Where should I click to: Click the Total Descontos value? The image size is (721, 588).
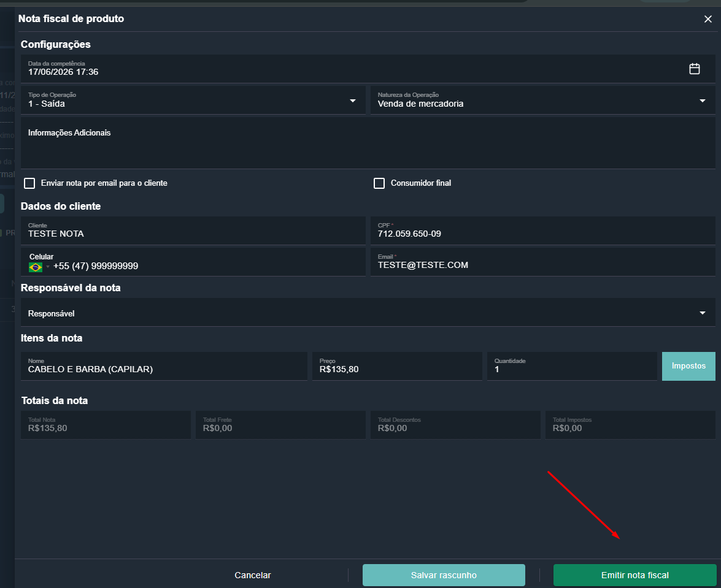point(392,428)
